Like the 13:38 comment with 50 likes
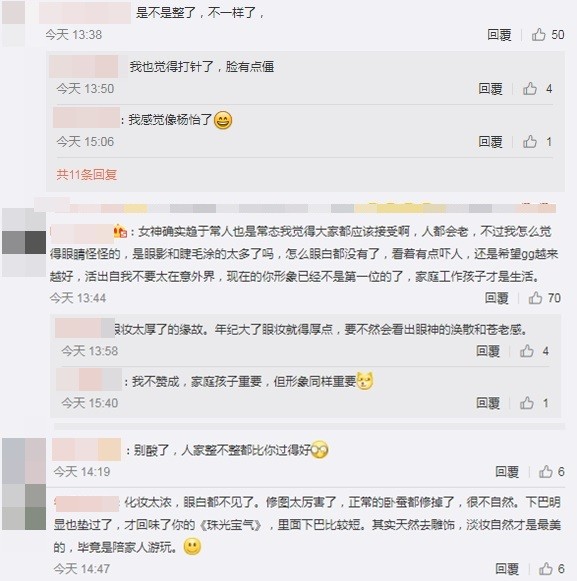The height and width of the screenshot is (581, 577). [x=538, y=34]
